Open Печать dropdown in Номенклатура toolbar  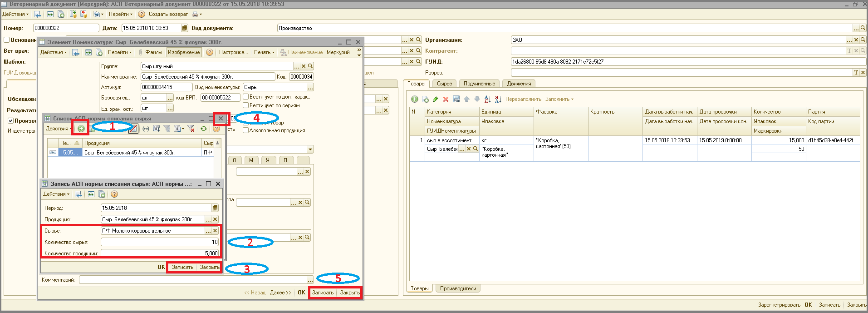tap(265, 52)
